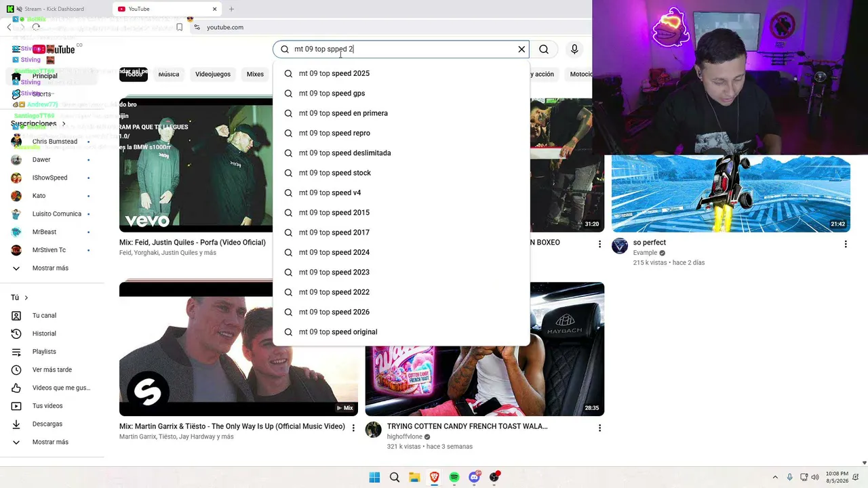The image size is (868, 488).
Task: Open options menu for 'so perfect' video
Action: [846, 244]
